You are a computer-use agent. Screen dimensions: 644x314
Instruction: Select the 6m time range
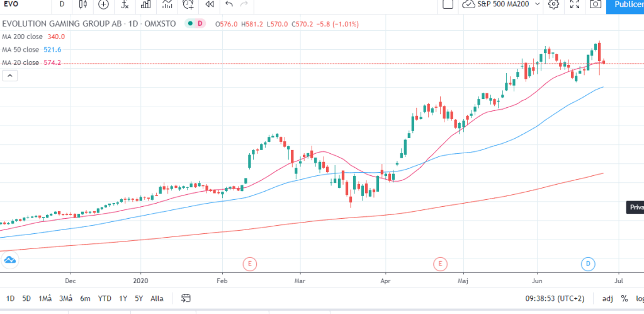pyautogui.click(x=85, y=298)
